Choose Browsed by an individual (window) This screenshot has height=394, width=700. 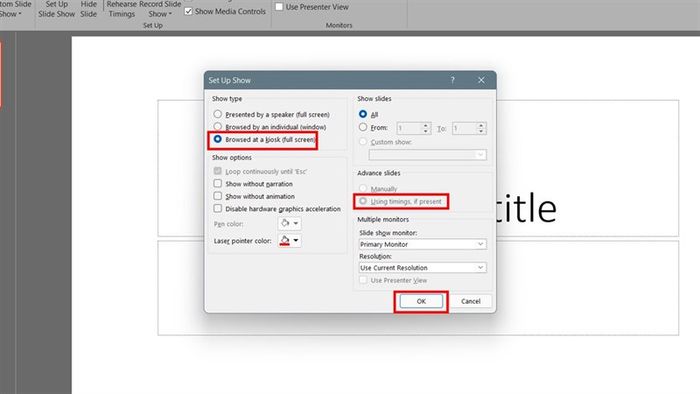[x=217, y=127]
